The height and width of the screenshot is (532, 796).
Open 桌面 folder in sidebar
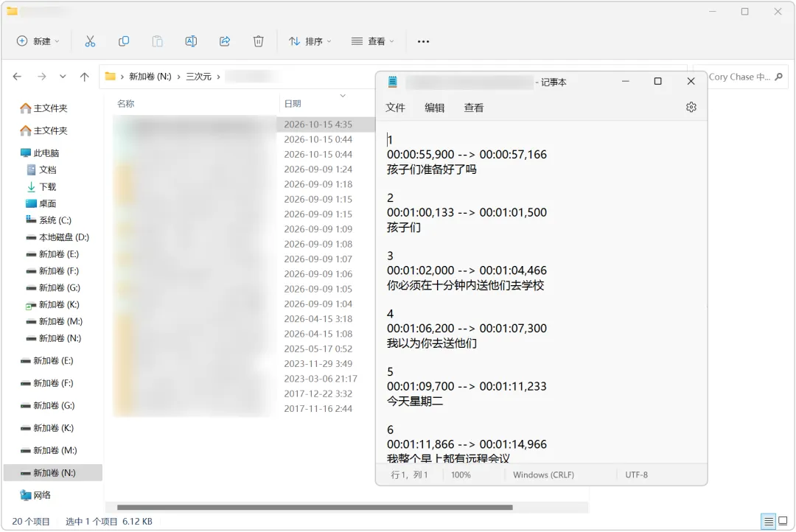[41, 203]
